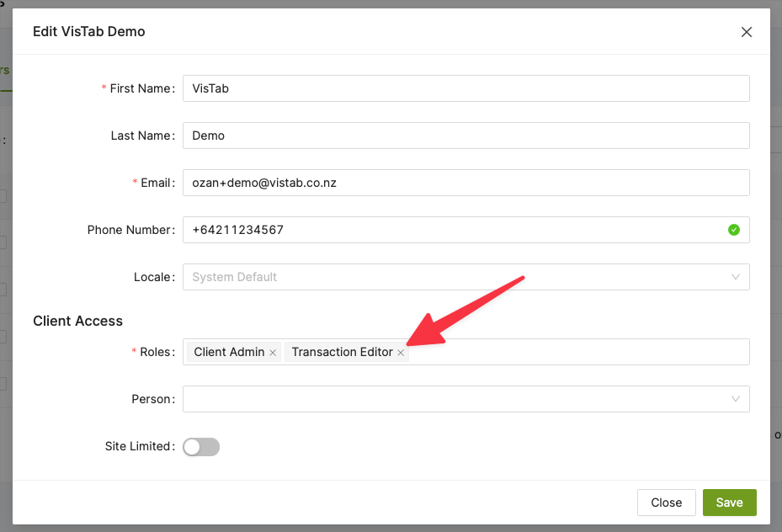This screenshot has width=782, height=532.
Task: Select the Email address input
Action: point(465,183)
